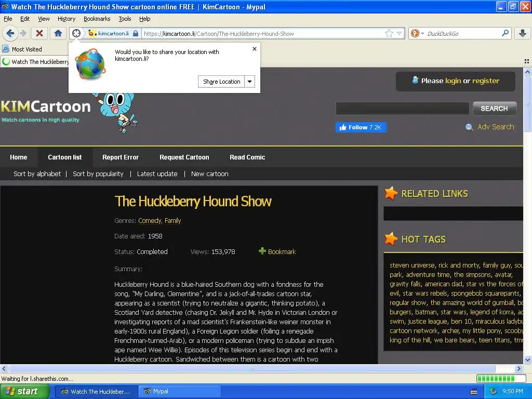Click the login link

(x=453, y=81)
